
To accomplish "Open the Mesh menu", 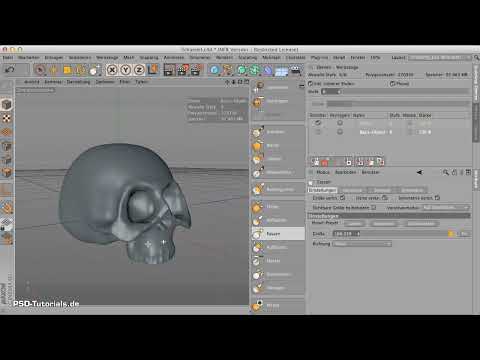I will coord(129,58).
